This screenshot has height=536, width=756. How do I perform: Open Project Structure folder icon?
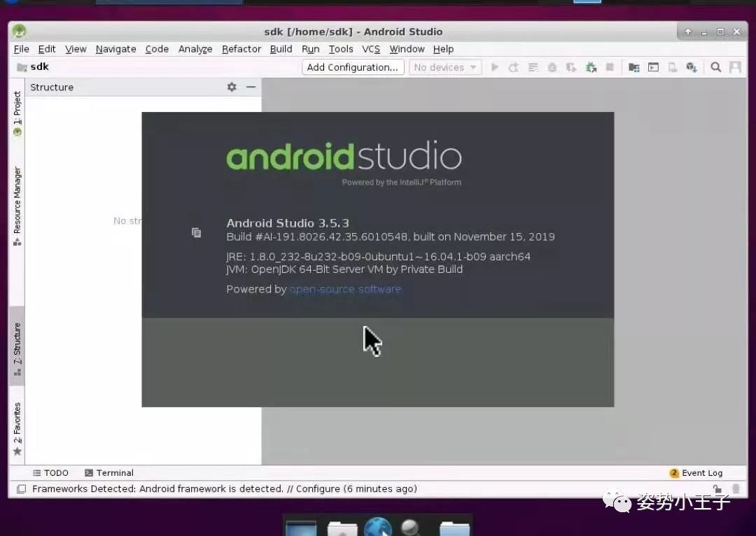coord(634,67)
